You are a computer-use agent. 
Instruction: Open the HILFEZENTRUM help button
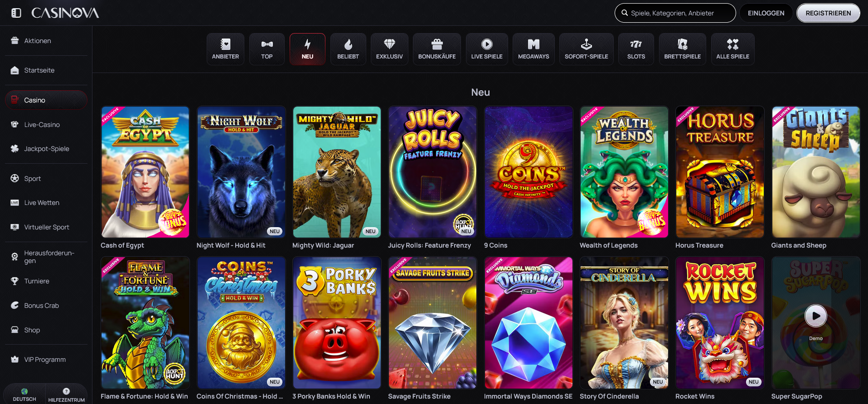[x=66, y=394]
